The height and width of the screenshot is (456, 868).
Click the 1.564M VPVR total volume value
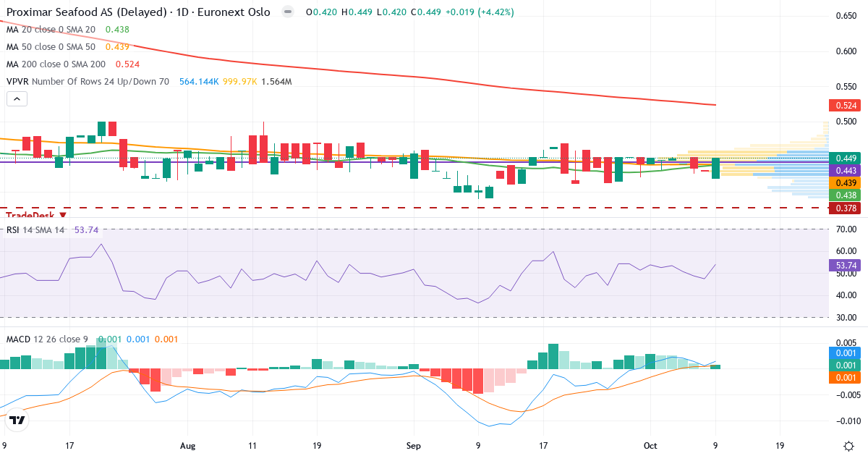[276, 82]
